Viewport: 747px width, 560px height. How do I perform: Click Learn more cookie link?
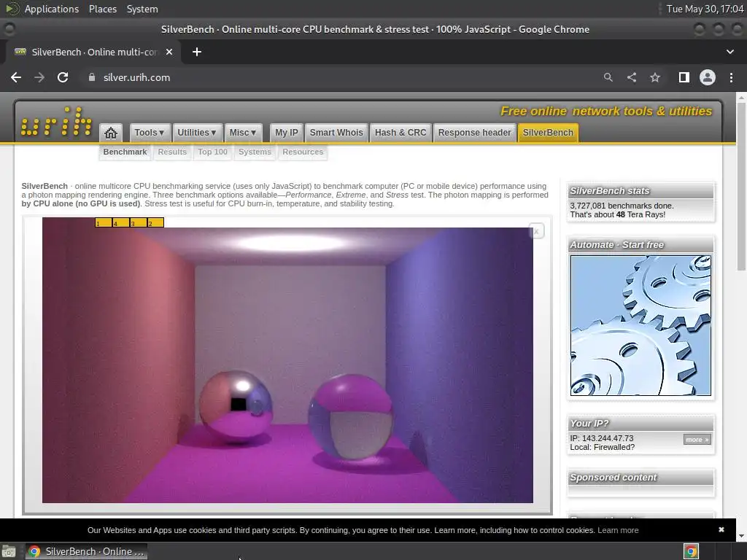(x=618, y=530)
